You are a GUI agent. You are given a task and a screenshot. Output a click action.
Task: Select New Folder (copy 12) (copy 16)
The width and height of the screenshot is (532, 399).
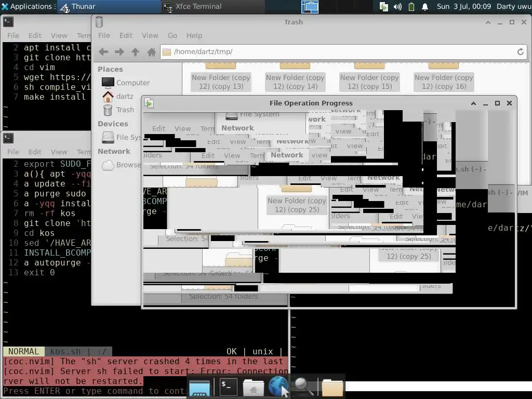pyautogui.click(x=444, y=82)
